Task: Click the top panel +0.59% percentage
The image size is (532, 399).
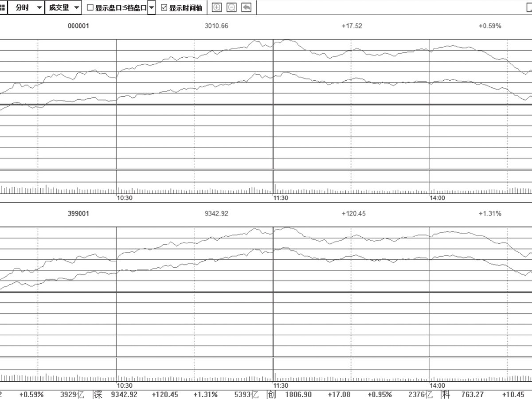Action: (x=490, y=26)
